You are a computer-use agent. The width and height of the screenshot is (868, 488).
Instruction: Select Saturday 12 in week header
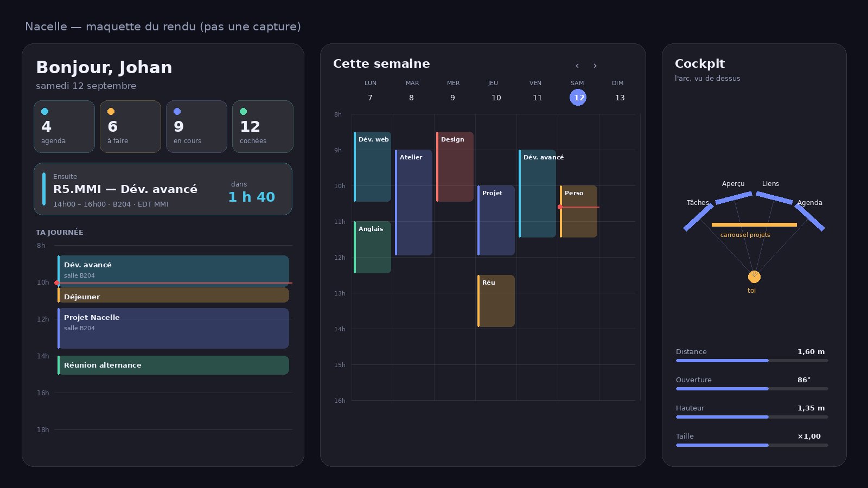pyautogui.click(x=578, y=98)
